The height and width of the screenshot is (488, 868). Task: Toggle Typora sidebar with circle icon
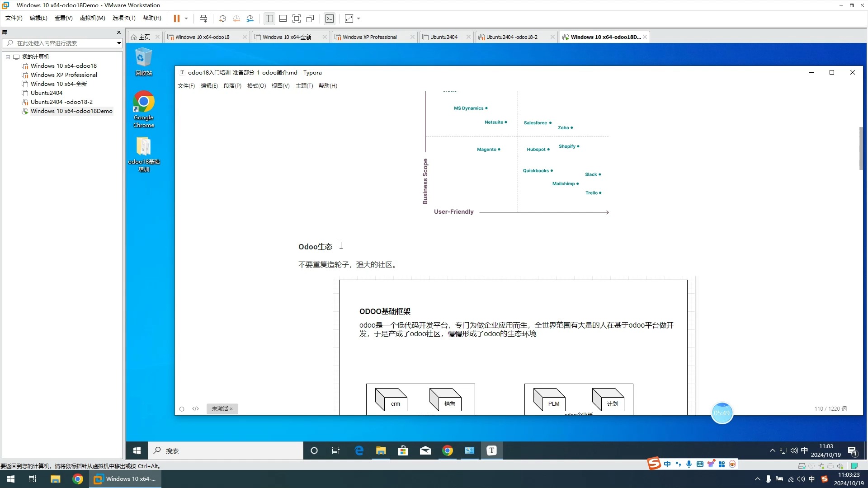point(182,409)
